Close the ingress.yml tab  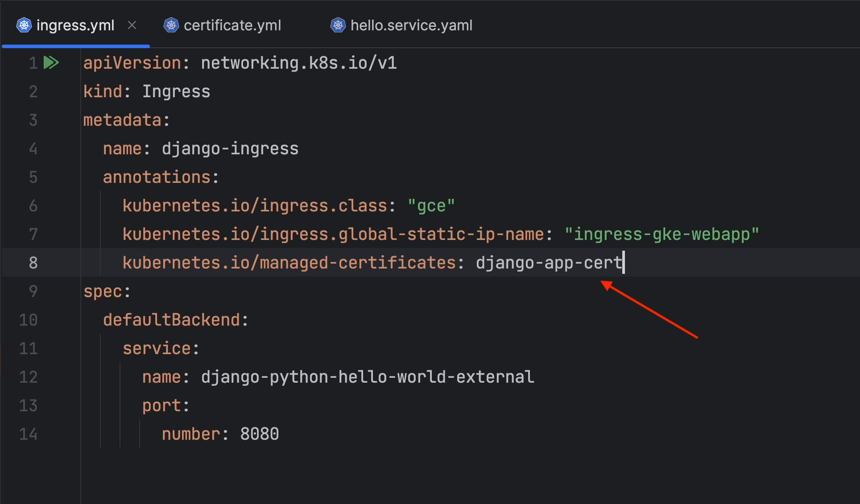pos(132,25)
